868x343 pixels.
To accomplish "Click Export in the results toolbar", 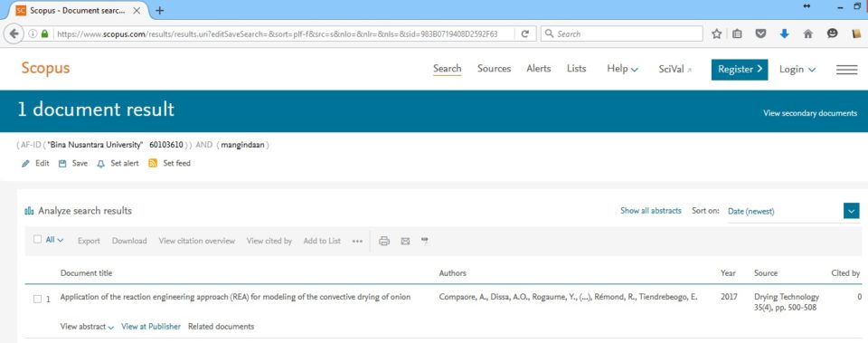I will [89, 241].
